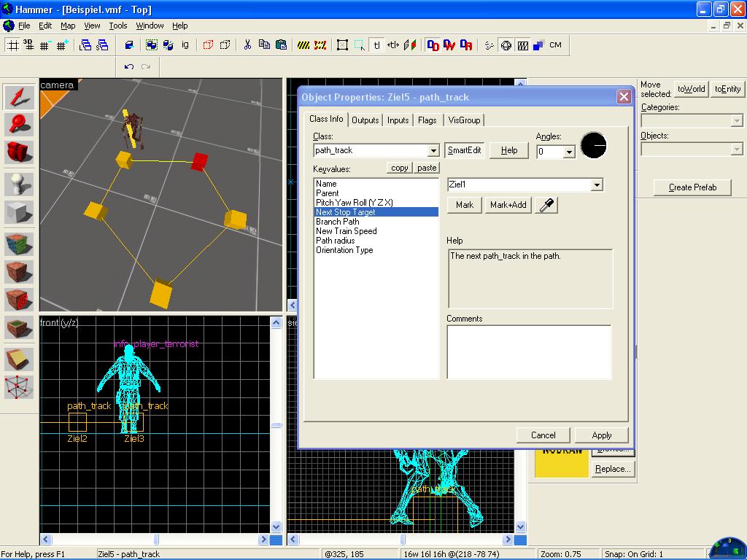Switch to the Inputs tab
Screen dimensions: 747x560
[x=398, y=120]
